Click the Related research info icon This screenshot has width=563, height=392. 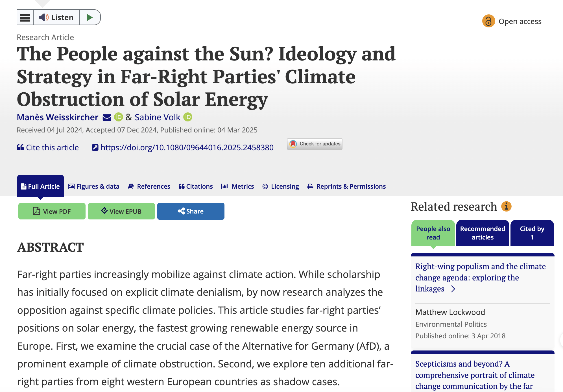[506, 206]
